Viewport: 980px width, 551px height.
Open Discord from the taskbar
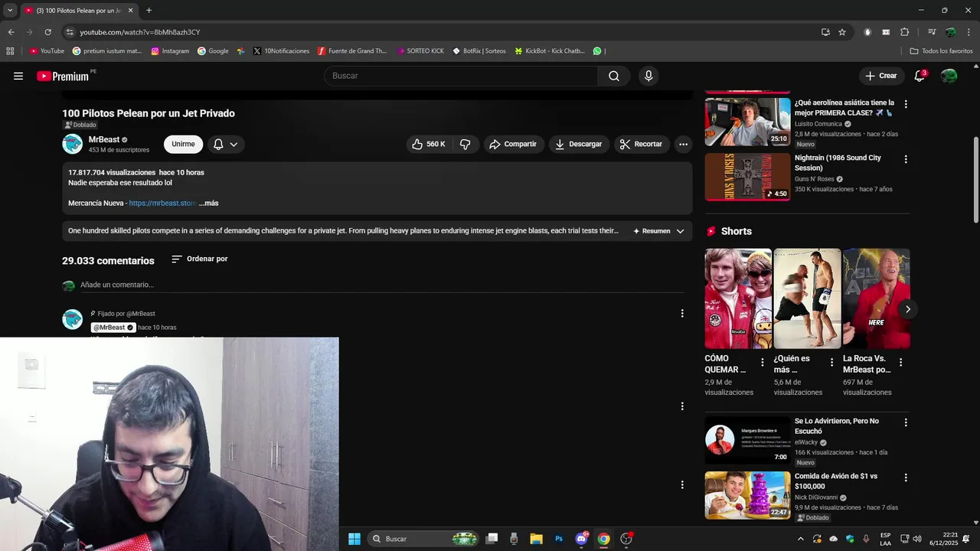[x=581, y=539]
